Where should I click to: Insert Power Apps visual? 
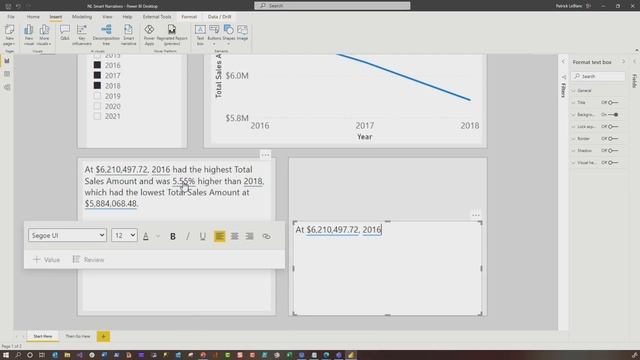click(x=149, y=35)
